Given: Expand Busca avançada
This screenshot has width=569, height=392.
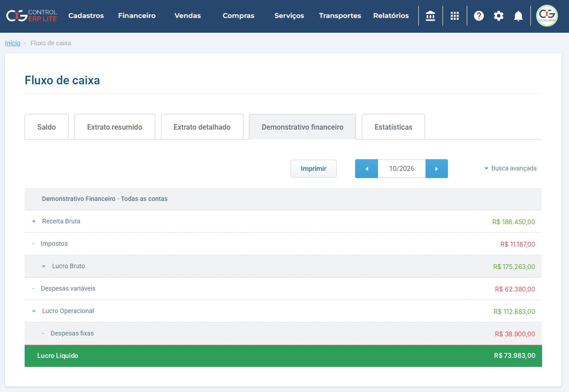Looking at the screenshot, I should (x=510, y=169).
